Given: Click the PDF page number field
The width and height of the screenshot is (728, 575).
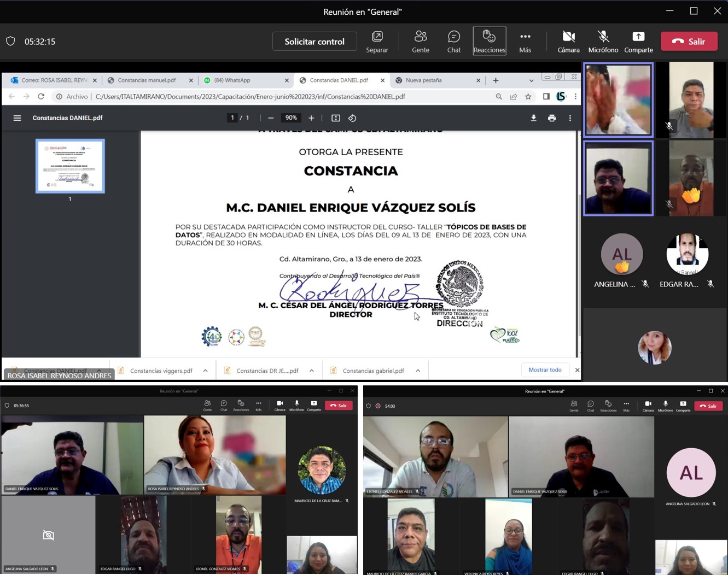Looking at the screenshot, I should [x=232, y=118].
